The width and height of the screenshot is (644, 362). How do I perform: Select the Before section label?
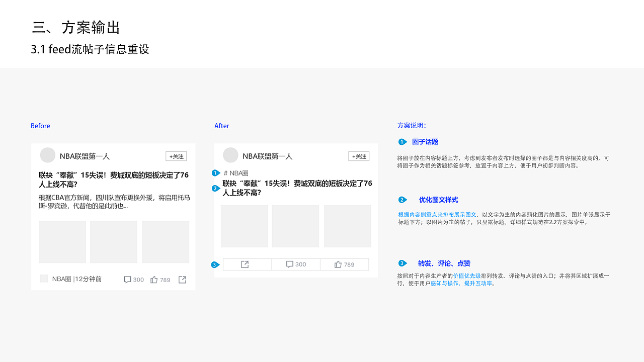tap(40, 126)
